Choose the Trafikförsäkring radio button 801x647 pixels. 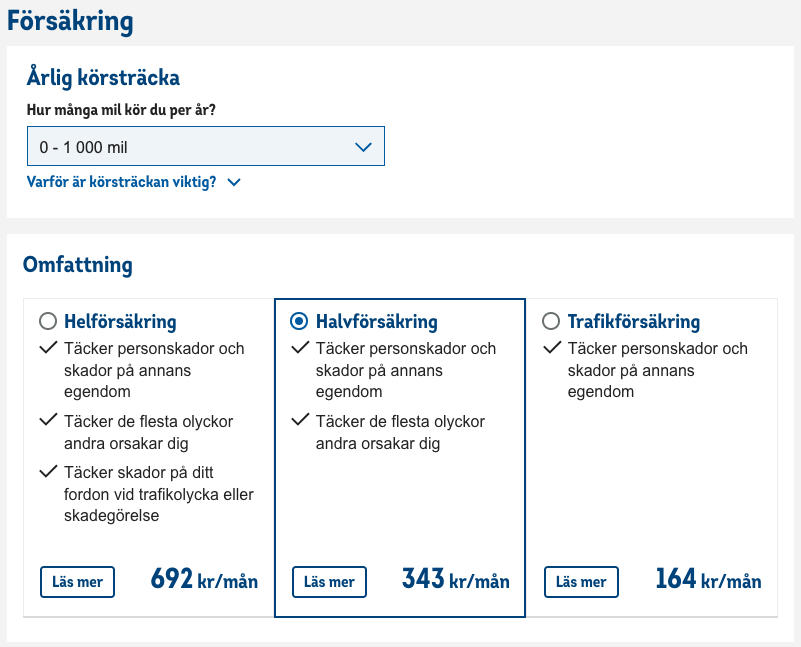point(550,322)
